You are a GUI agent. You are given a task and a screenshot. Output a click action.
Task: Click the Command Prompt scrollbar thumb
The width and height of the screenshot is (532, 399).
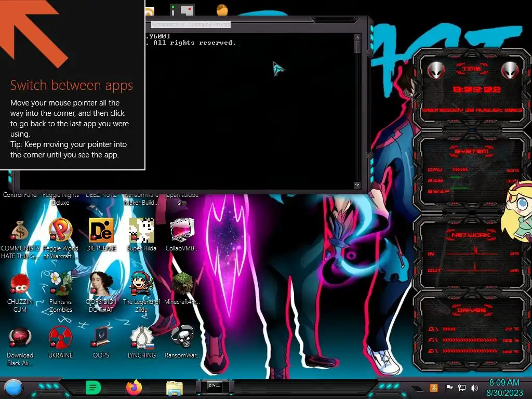pyautogui.click(x=357, y=47)
